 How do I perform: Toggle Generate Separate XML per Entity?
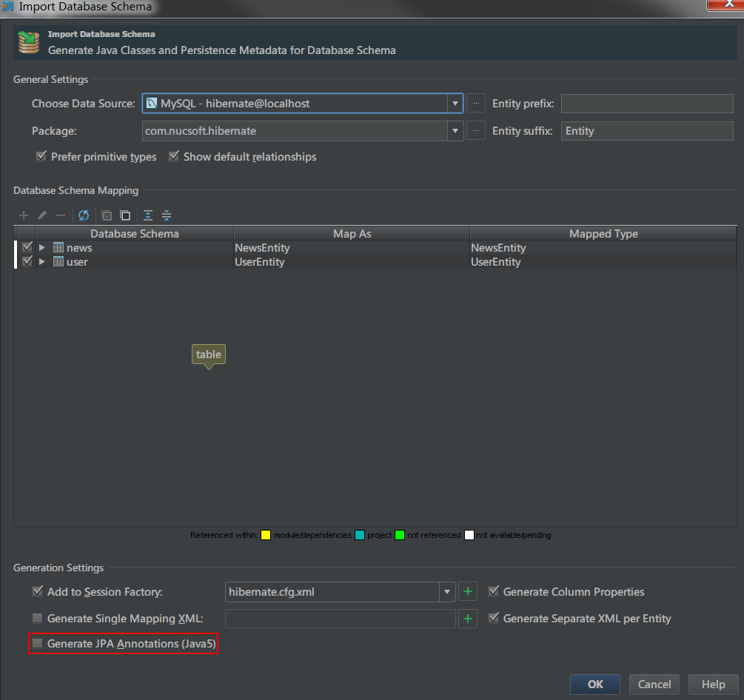tap(494, 618)
